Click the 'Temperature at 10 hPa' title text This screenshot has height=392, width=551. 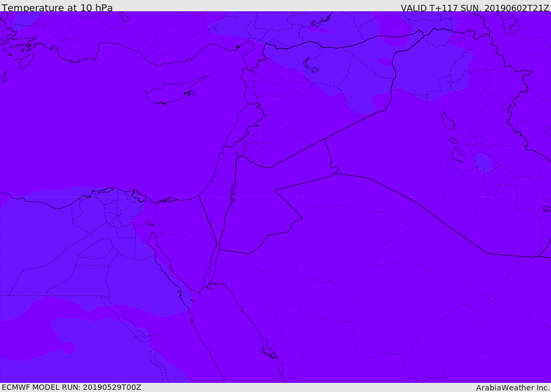click(57, 8)
